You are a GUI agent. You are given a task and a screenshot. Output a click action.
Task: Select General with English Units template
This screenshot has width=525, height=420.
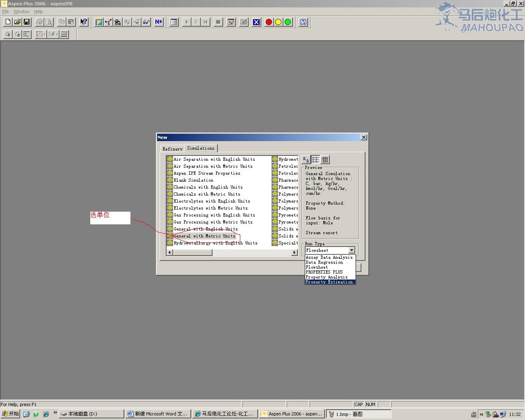202,229
